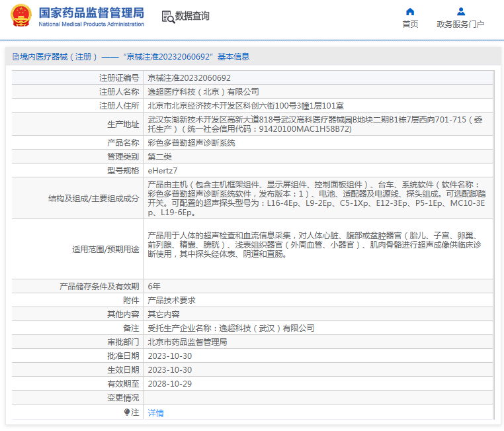504x431 pixels.
Task: Click the national emblem logo
Action: tap(21, 15)
